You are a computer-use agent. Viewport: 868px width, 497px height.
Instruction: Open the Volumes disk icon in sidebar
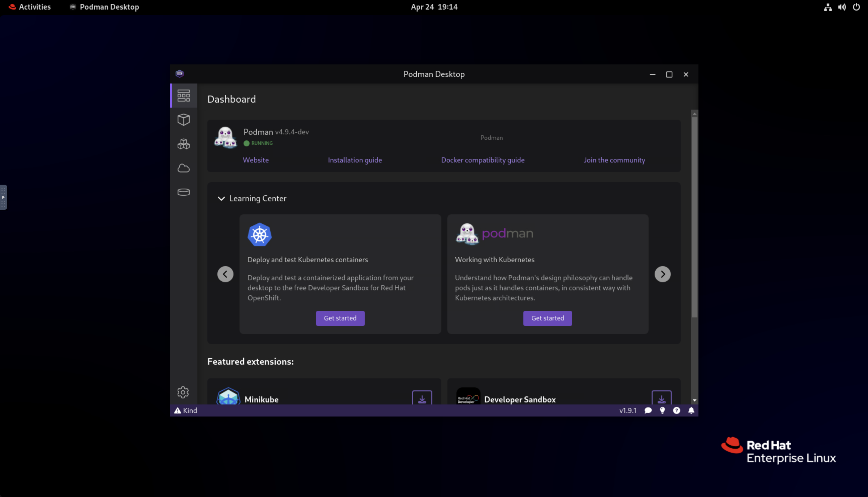click(184, 192)
